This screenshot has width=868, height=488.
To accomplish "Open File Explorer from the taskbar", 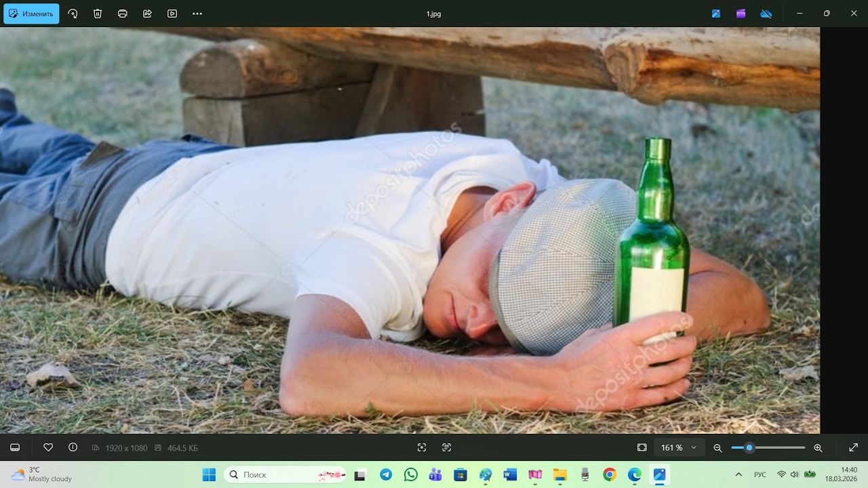I will [559, 474].
